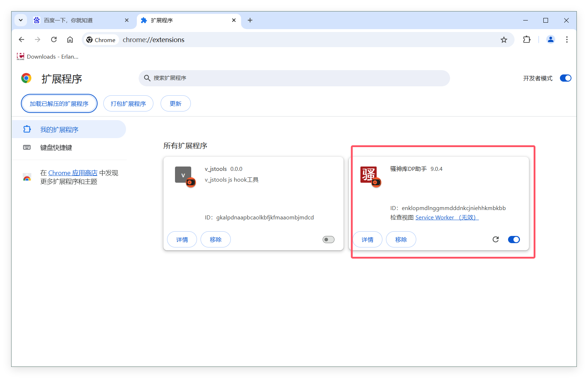Click 加载已解压的扩展程序 button
The height and width of the screenshot is (378, 588).
[x=59, y=104]
